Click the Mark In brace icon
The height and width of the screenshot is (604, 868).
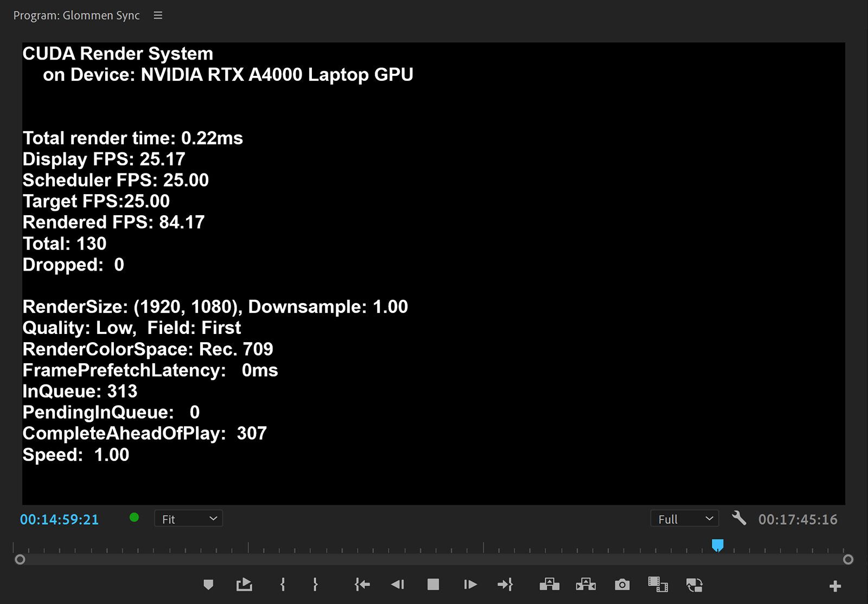pos(283,584)
